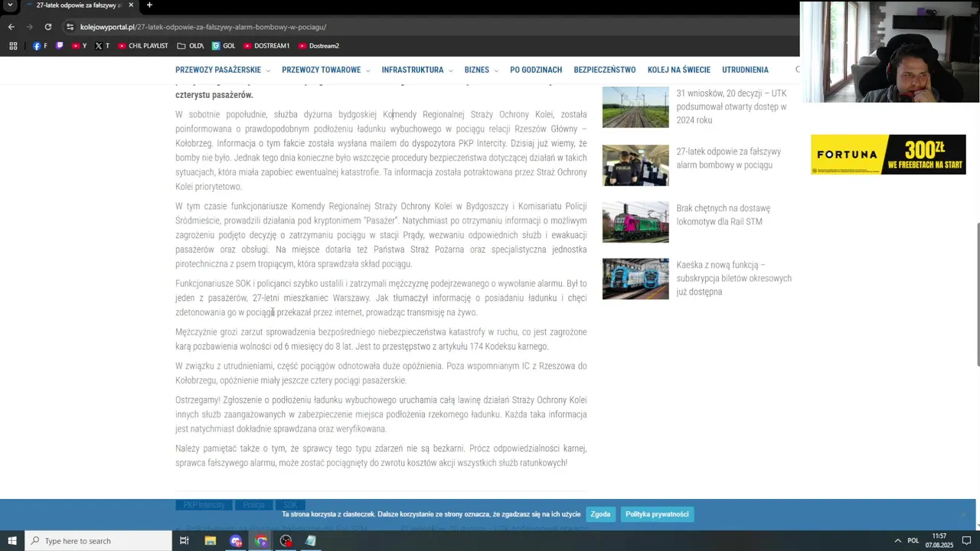
Task: Open the tab search dropdown
Action: coord(10,5)
